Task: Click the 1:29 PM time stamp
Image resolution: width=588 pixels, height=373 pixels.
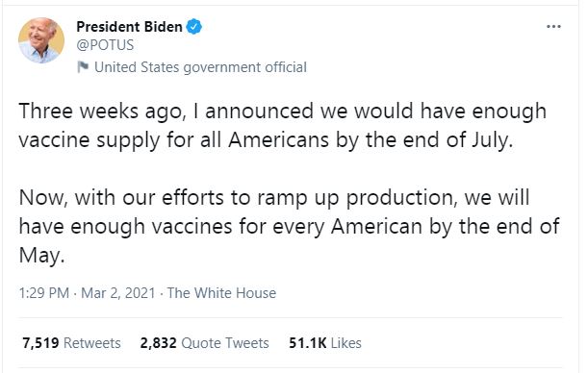Action: click(44, 293)
